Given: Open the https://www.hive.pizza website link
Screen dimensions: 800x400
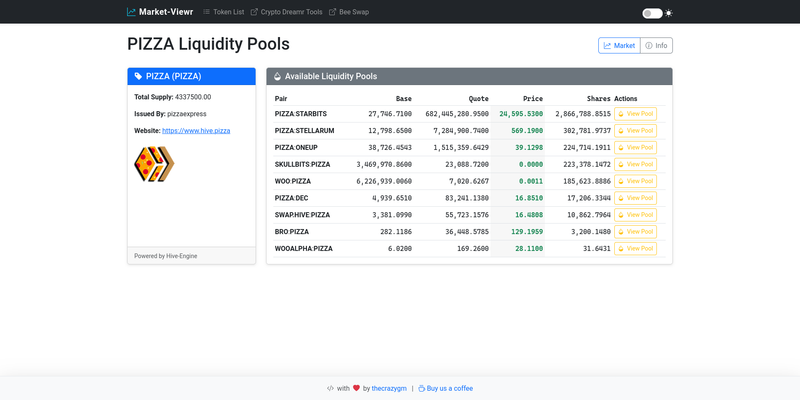Looking at the screenshot, I should pyautogui.click(x=196, y=131).
